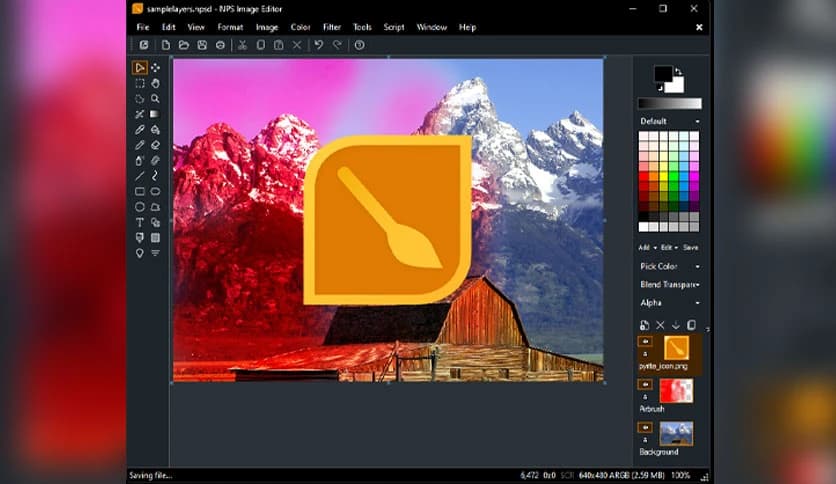Toggle visibility of the Airbrush layer
836x484 pixels.
pos(645,384)
